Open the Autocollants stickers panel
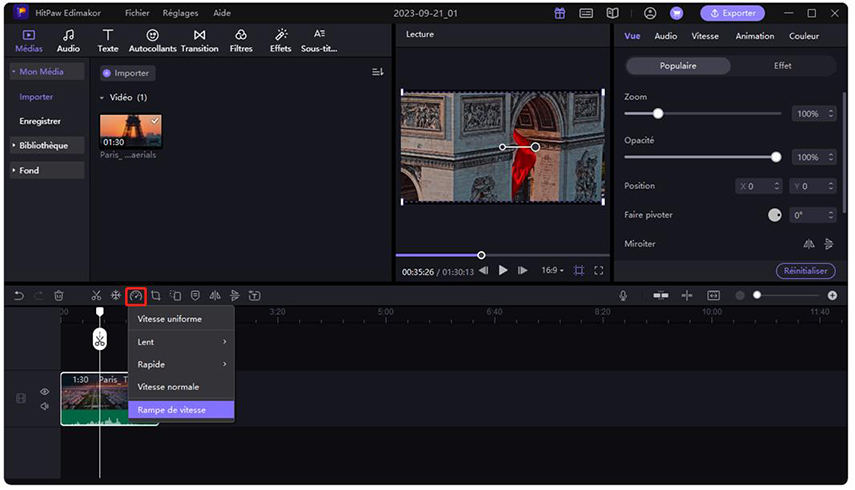The image size is (855, 490). (x=153, y=41)
